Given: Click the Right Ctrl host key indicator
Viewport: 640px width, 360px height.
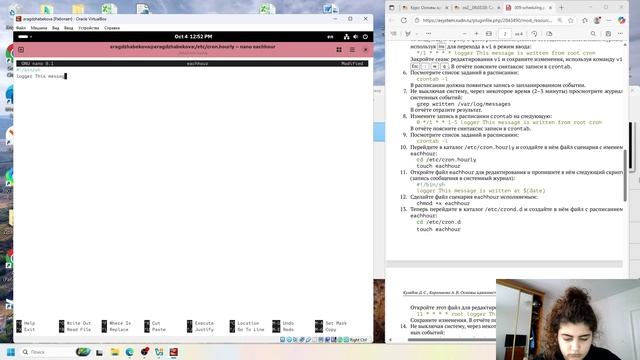Looking at the screenshot, I should click(358, 340).
